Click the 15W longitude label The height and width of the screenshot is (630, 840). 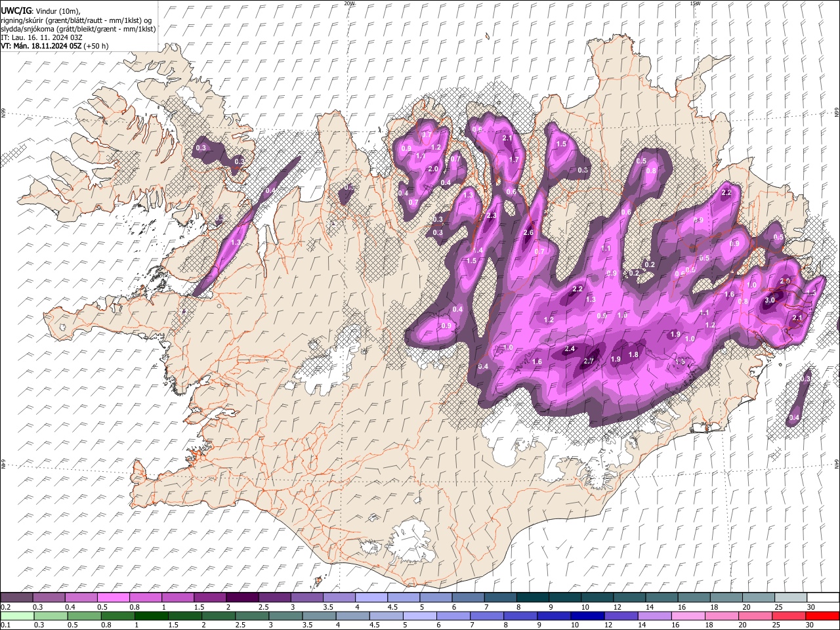(694, 3)
